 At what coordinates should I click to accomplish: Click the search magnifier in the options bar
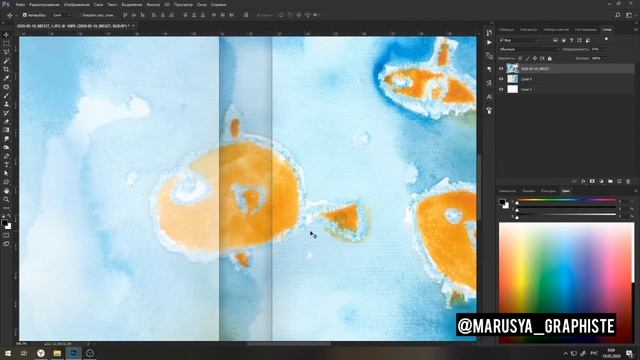[618, 15]
